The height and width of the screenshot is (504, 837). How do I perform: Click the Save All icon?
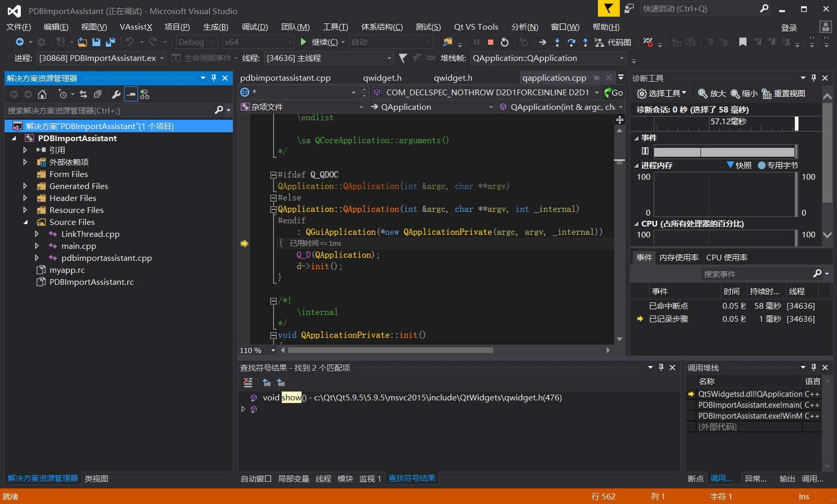point(110,42)
